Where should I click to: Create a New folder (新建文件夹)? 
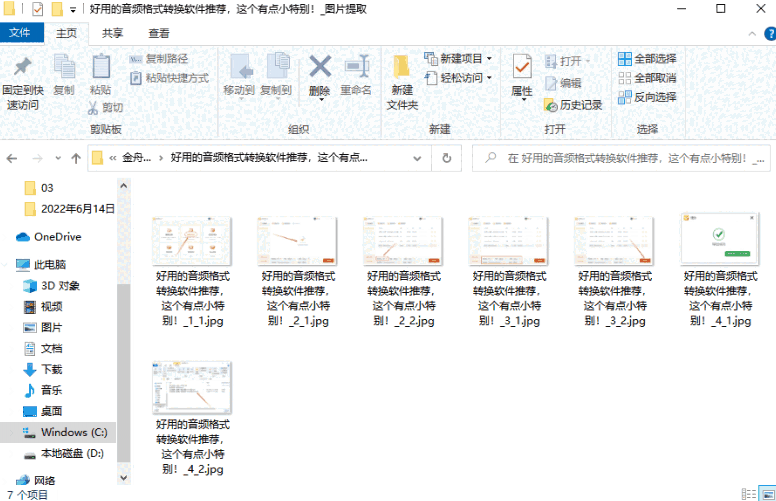(402, 82)
